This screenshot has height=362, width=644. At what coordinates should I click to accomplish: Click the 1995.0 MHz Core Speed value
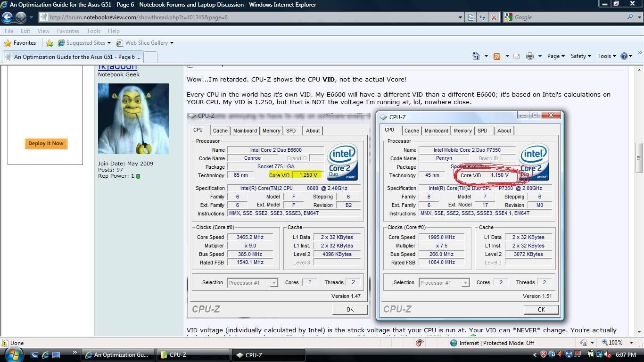[441, 238]
